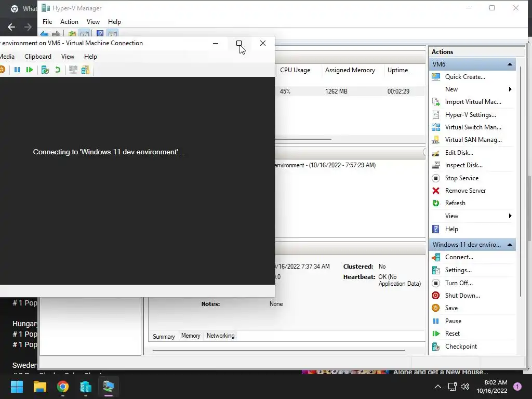Switch to the Summary tab
This screenshot has width=532, height=399.
pos(164,336)
